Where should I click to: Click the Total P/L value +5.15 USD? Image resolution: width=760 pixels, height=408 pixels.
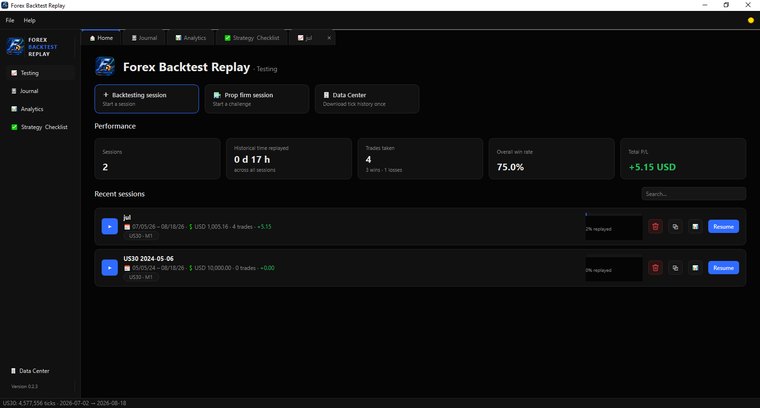pyautogui.click(x=652, y=167)
